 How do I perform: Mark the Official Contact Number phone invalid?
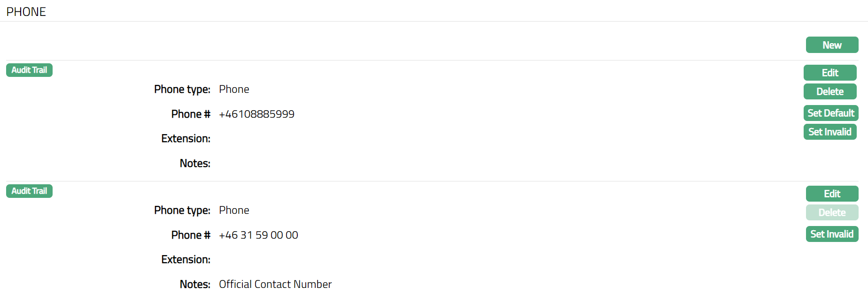pyautogui.click(x=832, y=234)
